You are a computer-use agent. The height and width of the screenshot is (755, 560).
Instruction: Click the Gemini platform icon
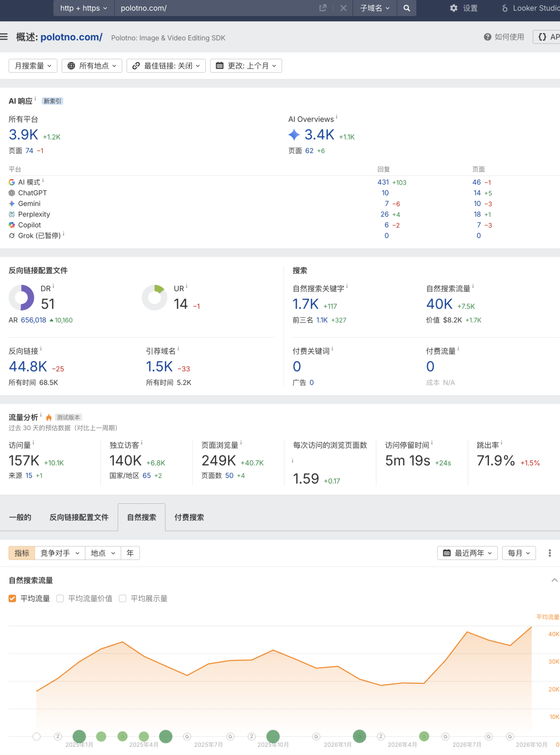(x=12, y=203)
